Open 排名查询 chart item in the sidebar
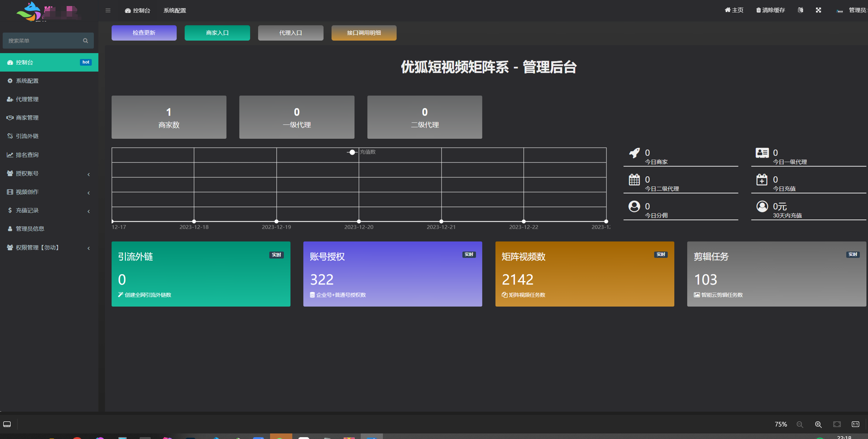868x439 pixels. coord(49,155)
